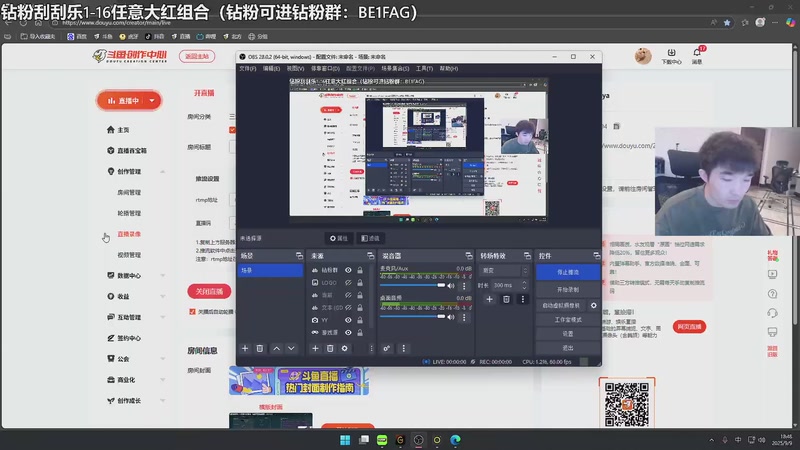800x450 pixels.
Task: Open OBS View menu
Action: tap(295, 68)
